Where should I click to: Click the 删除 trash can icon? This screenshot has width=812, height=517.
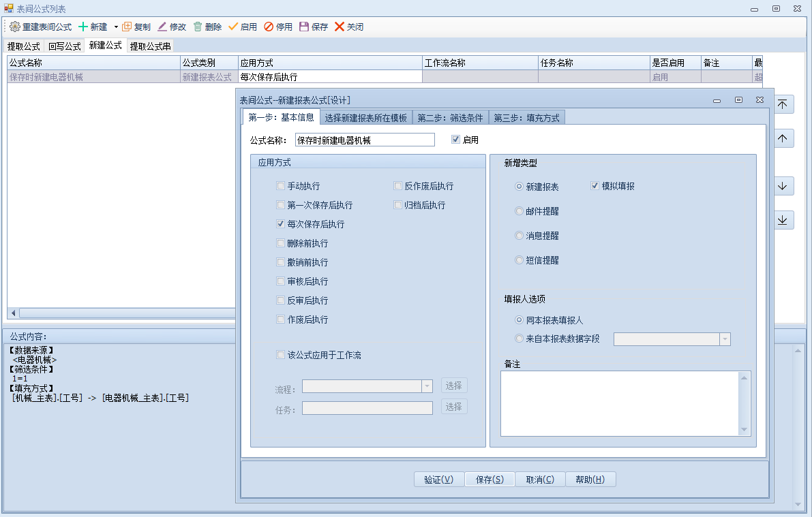pyautogui.click(x=198, y=27)
